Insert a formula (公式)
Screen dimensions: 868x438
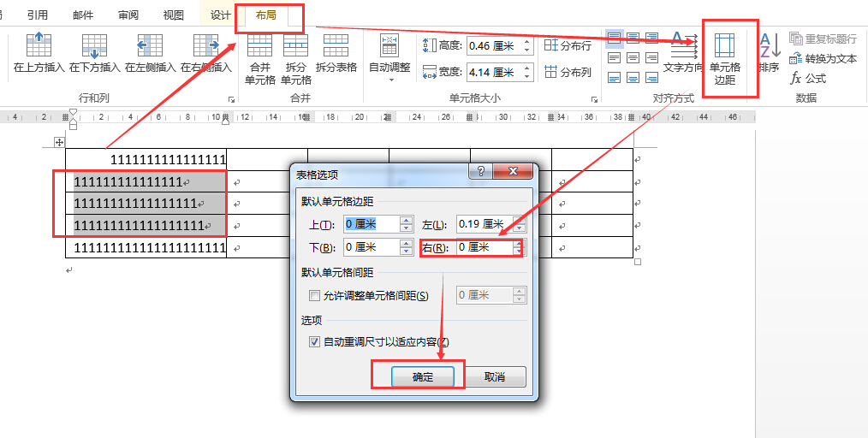point(808,79)
